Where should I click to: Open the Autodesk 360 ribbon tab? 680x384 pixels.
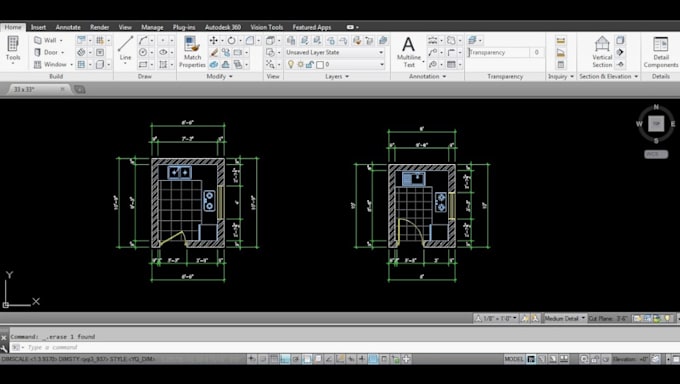(x=223, y=27)
